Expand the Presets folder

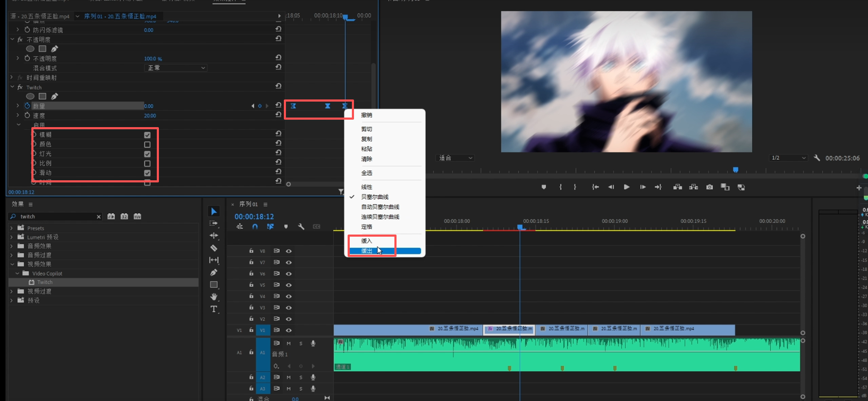(x=12, y=228)
